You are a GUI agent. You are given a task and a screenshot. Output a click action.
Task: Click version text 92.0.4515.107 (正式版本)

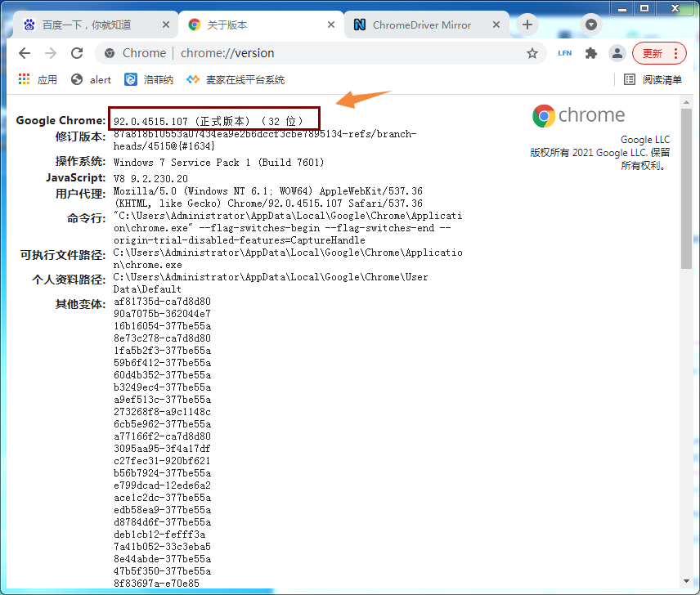coord(182,121)
